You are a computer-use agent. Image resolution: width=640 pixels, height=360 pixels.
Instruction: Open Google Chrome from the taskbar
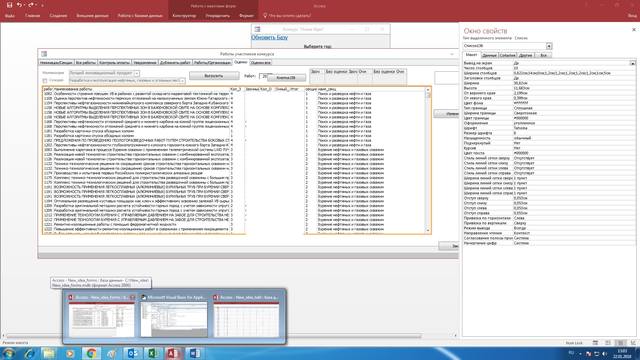tap(91, 353)
